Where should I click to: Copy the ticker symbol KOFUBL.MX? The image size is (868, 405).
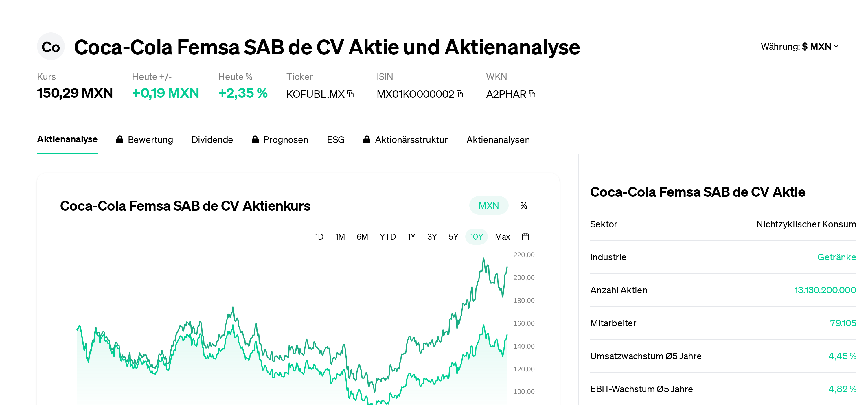pyautogui.click(x=350, y=94)
